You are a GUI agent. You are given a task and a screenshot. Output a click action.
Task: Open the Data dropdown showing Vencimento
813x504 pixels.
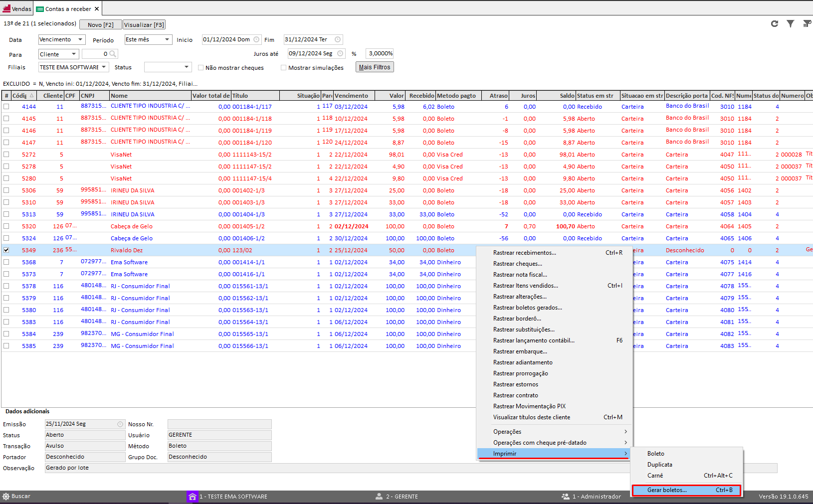62,39
